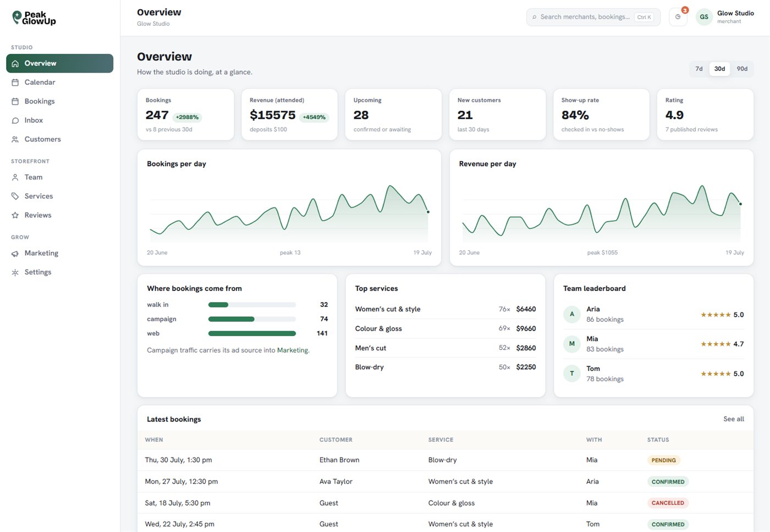Click the +4549% revenue change badge

point(314,117)
